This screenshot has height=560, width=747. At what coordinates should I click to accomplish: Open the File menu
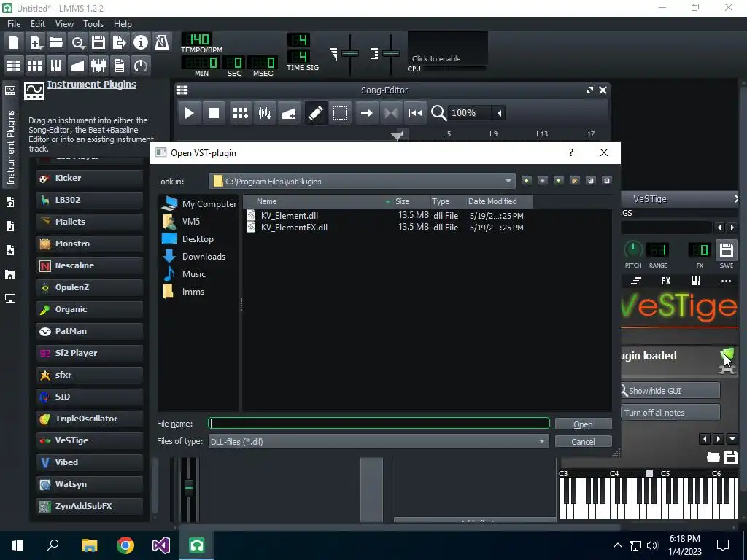tap(13, 24)
